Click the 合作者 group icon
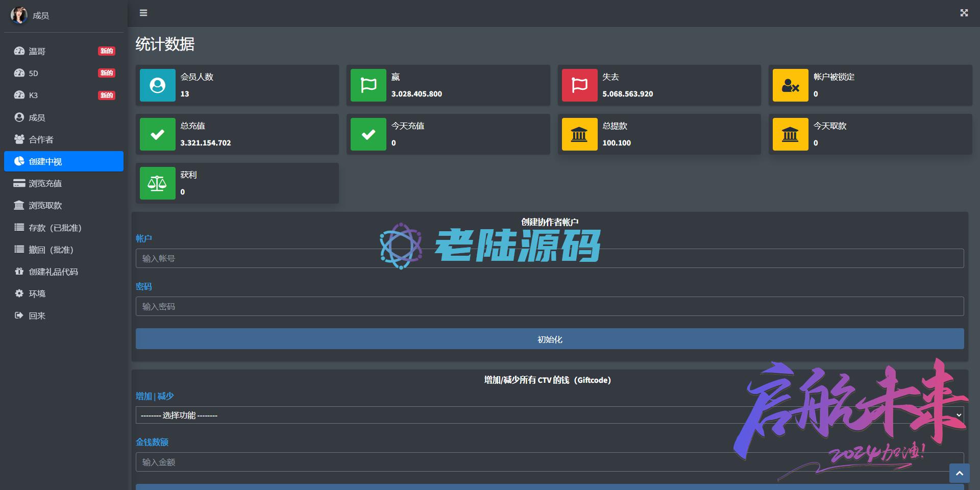Image resolution: width=980 pixels, height=490 pixels. tap(19, 139)
